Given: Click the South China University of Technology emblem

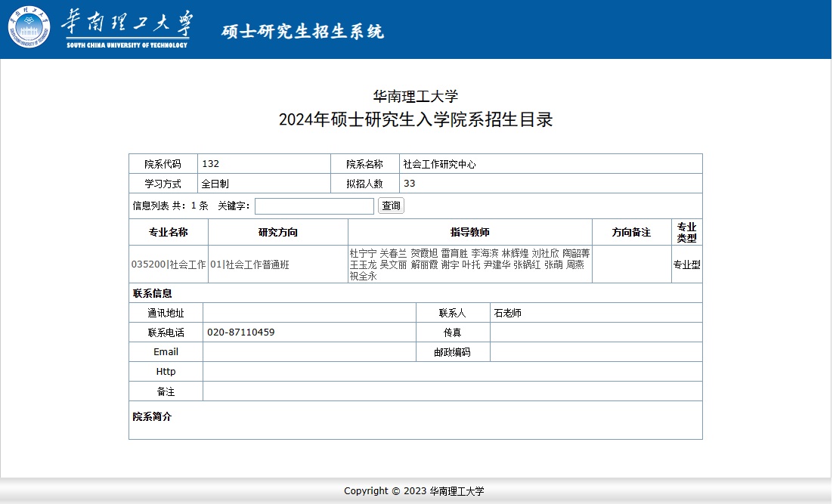Looking at the screenshot, I should 30,29.
